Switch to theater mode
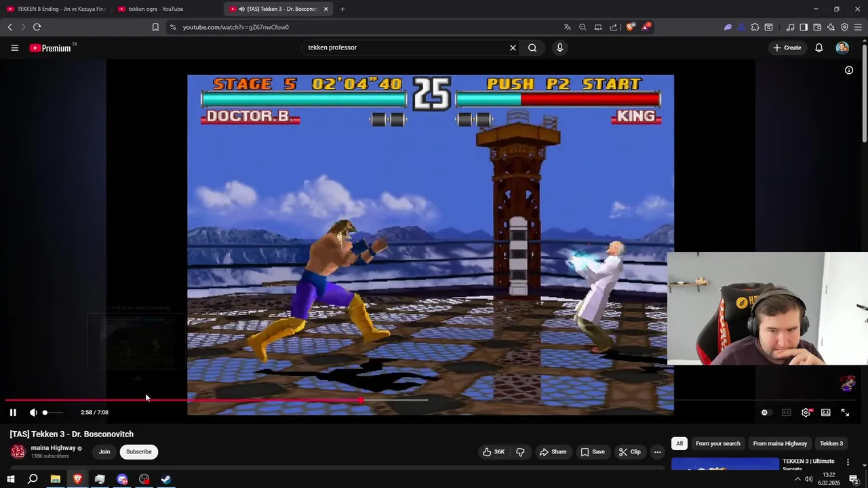The width and height of the screenshot is (868, 488). (825, 412)
